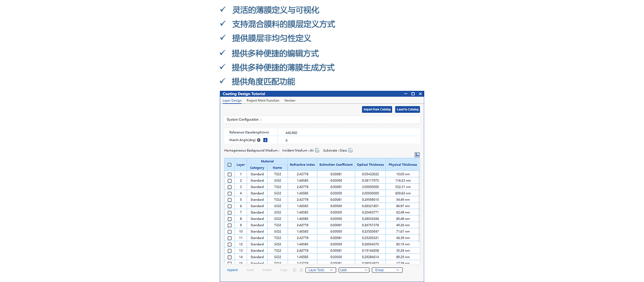This screenshot has width=644, height=282.
Task: Click the move layer up arrow icon
Action: click(294, 270)
